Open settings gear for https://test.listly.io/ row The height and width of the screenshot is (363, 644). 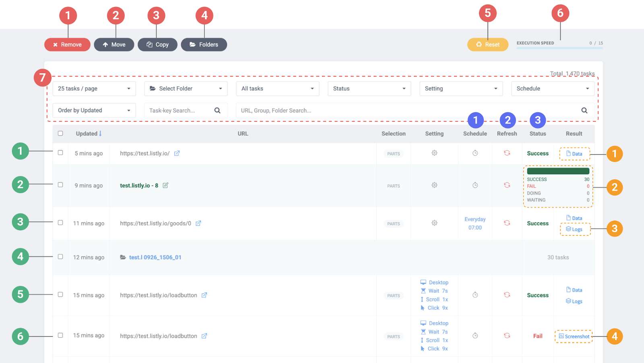tap(434, 153)
